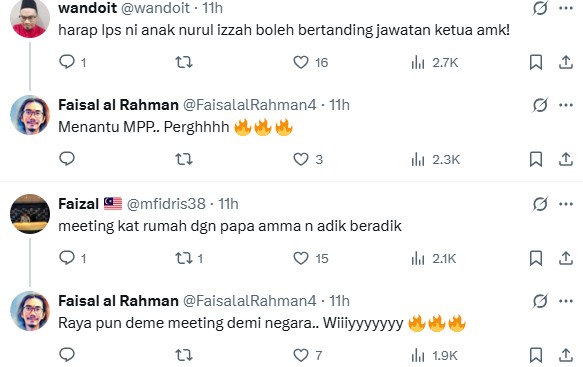The height and width of the screenshot is (367, 583).
Task: Reply to the 'Raya pun deme meeting' tweet
Action: tap(67, 355)
